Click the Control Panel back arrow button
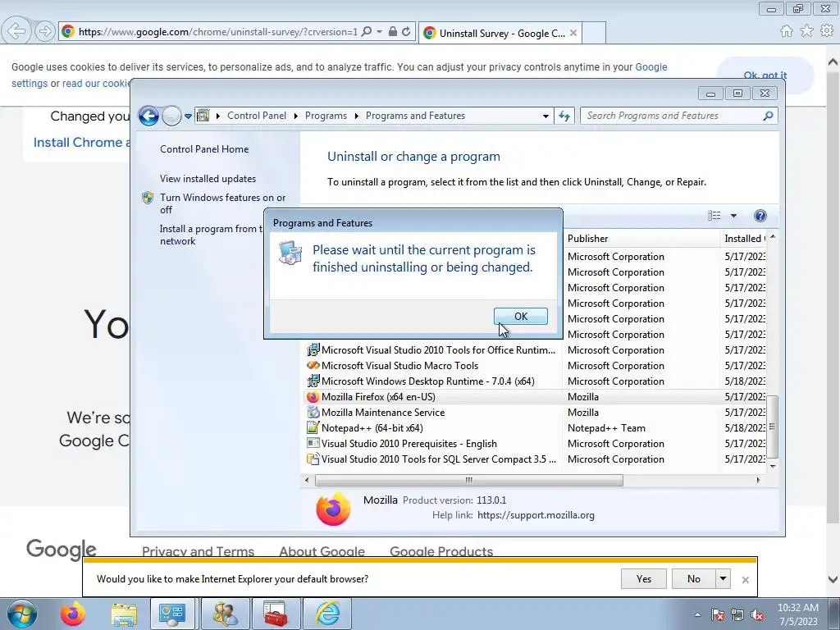840x630 pixels. [x=149, y=116]
